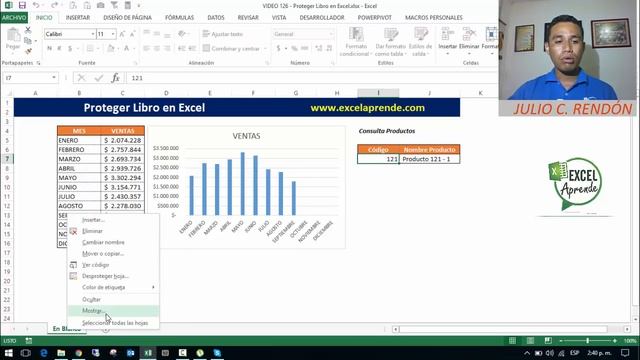640x360 pixels.
Task: Apply font color to text
Action: [127, 49]
